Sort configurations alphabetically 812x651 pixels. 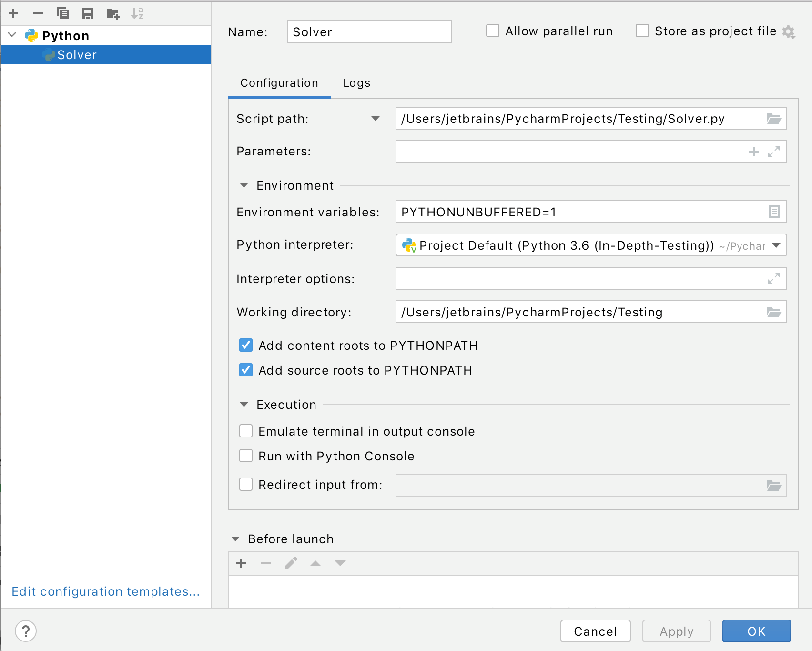[x=138, y=13]
